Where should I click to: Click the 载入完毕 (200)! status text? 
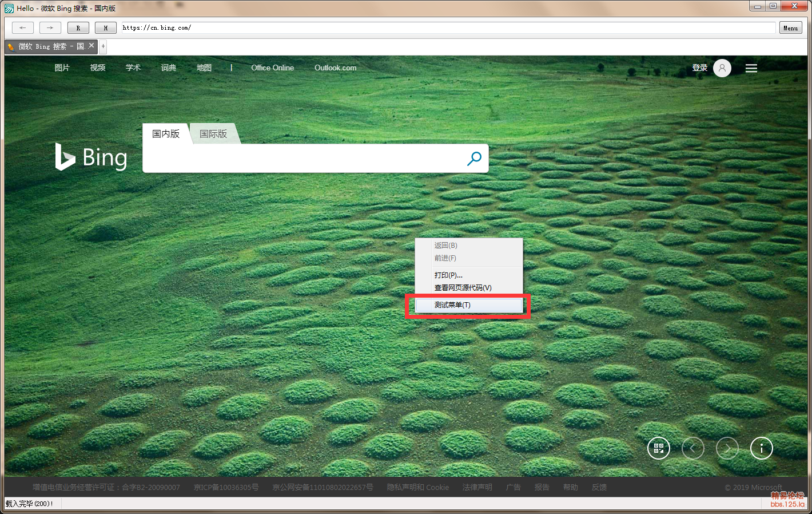(29, 504)
